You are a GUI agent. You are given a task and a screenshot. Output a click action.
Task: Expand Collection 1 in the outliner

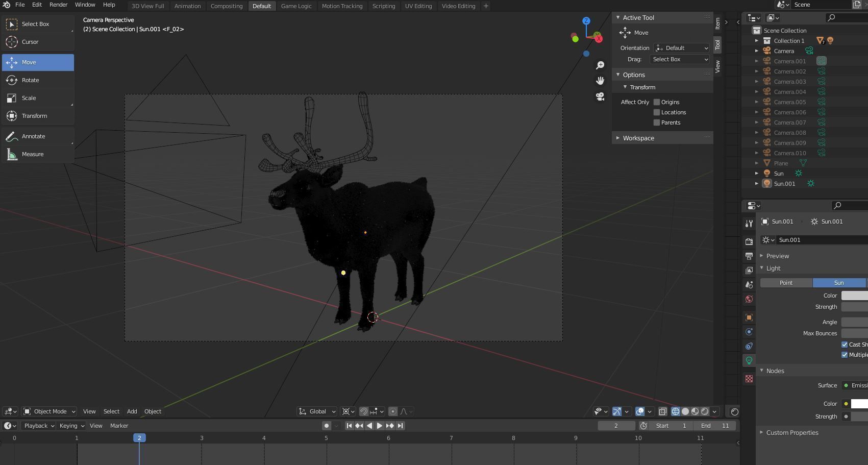(x=757, y=41)
